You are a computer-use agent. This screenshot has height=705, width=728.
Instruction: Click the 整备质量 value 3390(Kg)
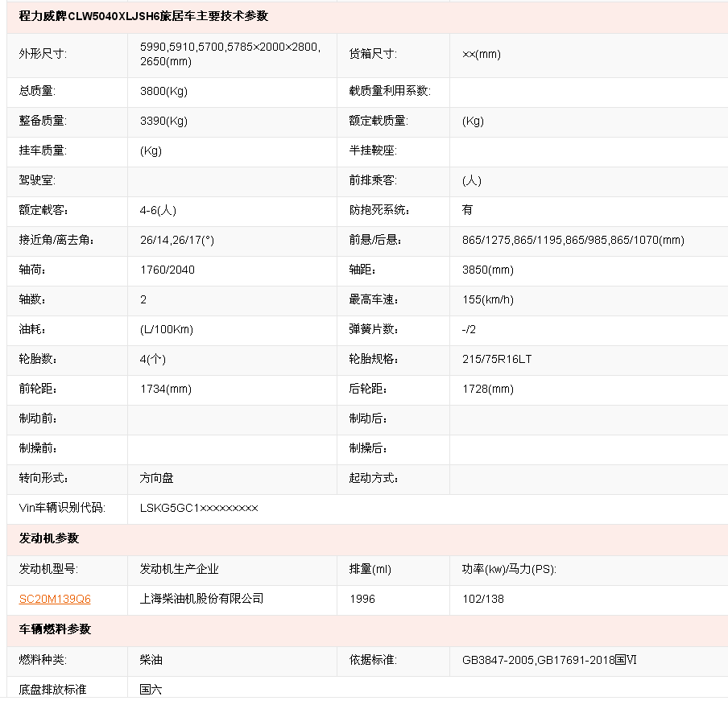(x=163, y=121)
